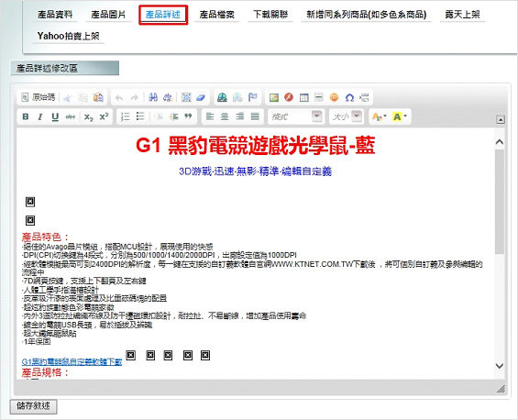Open the special character (Omega) tool

point(349,97)
